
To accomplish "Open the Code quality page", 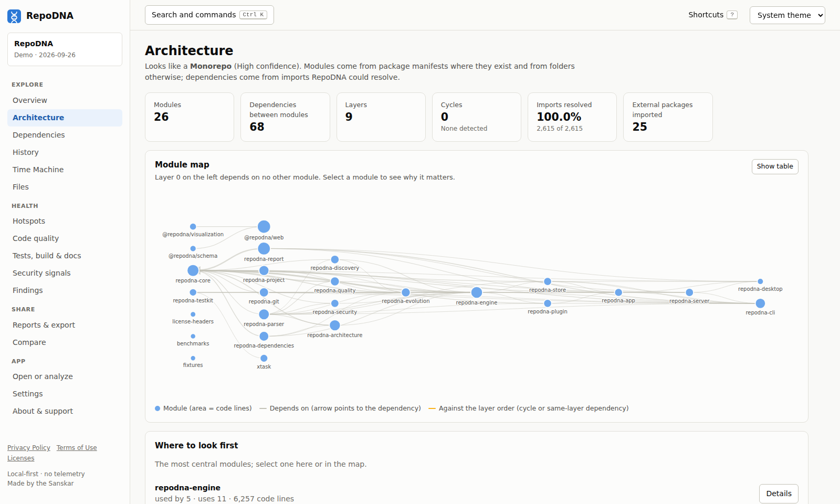I will 65,238.
